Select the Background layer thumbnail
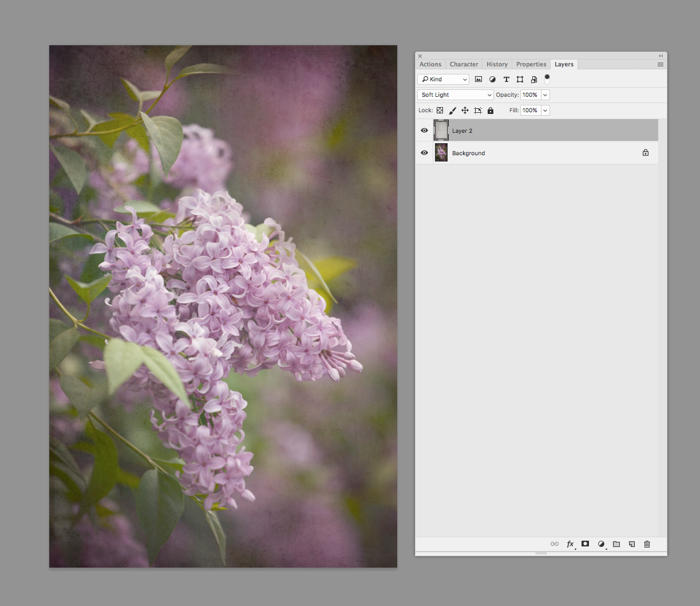 point(441,152)
